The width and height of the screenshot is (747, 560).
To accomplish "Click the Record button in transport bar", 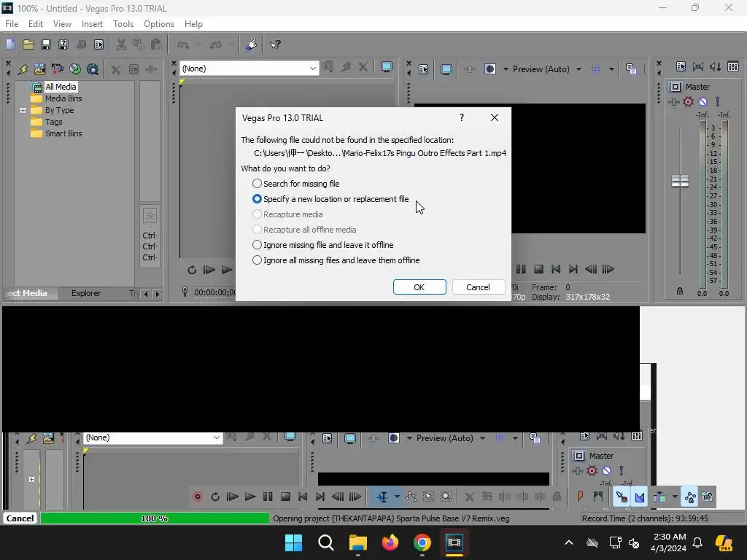I will tap(198, 497).
